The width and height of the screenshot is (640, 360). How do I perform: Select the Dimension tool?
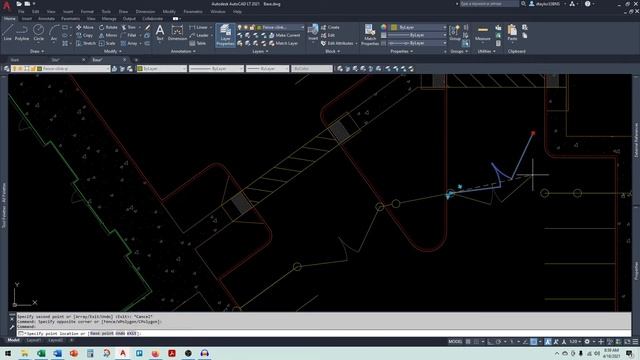[x=177, y=33]
